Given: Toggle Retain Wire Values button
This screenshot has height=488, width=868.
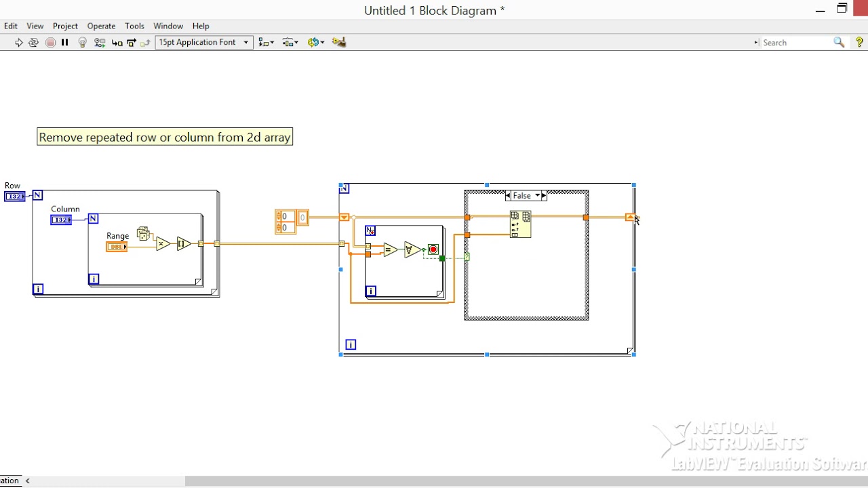Looking at the screenshot, I should (x=100, y=42).
